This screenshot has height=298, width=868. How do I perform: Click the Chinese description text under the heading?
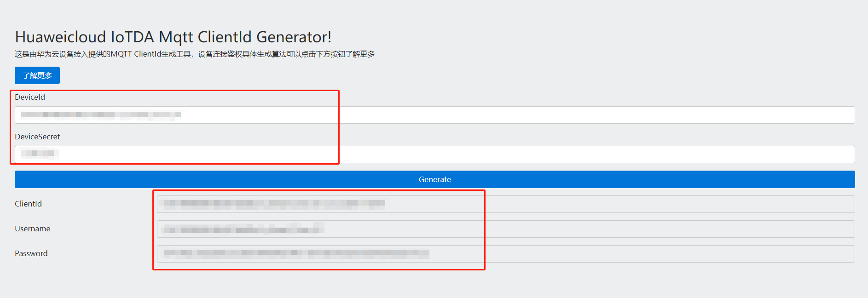(195, 54)
